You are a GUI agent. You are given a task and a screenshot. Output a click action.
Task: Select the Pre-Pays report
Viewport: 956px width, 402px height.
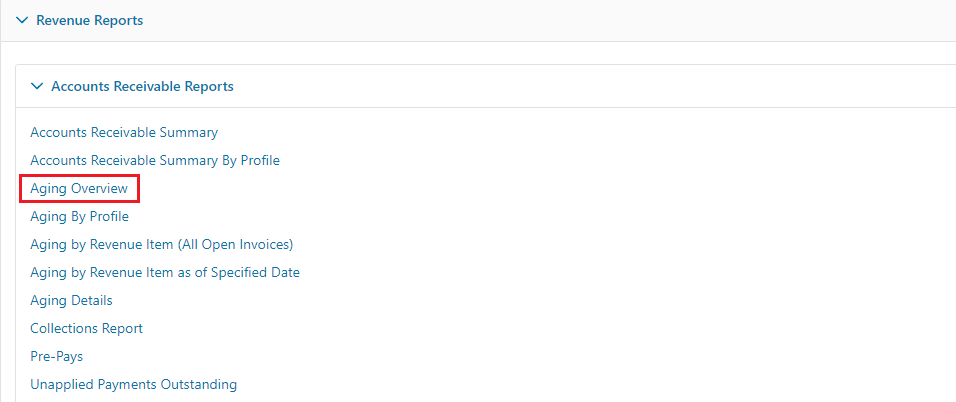(x=57, y=356)
